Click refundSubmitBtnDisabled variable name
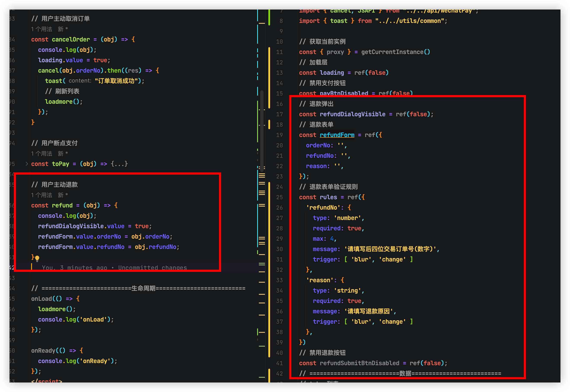Image resolution: width=570 pixels, height=392 pixels. click(x=359, y=363)
